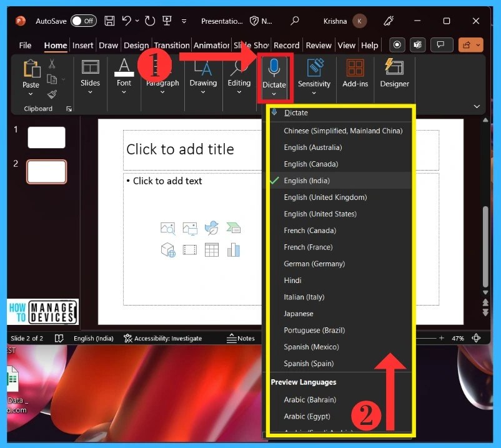The image size is (501, 448).
Task: Collapse the ribbon with the chevron
Action: (x=477, y=106)
